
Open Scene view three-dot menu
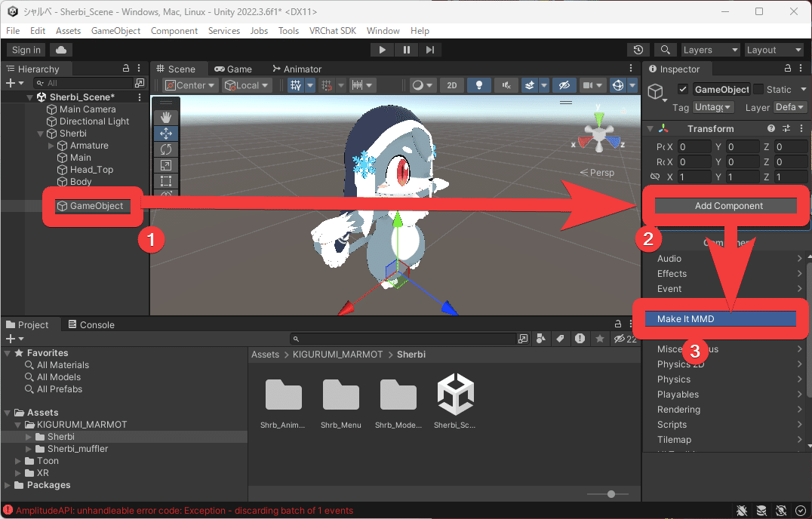631,69
